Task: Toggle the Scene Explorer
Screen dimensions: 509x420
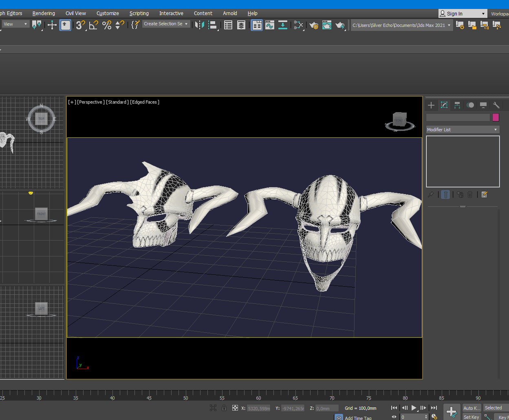Action: tap(228, 25)
